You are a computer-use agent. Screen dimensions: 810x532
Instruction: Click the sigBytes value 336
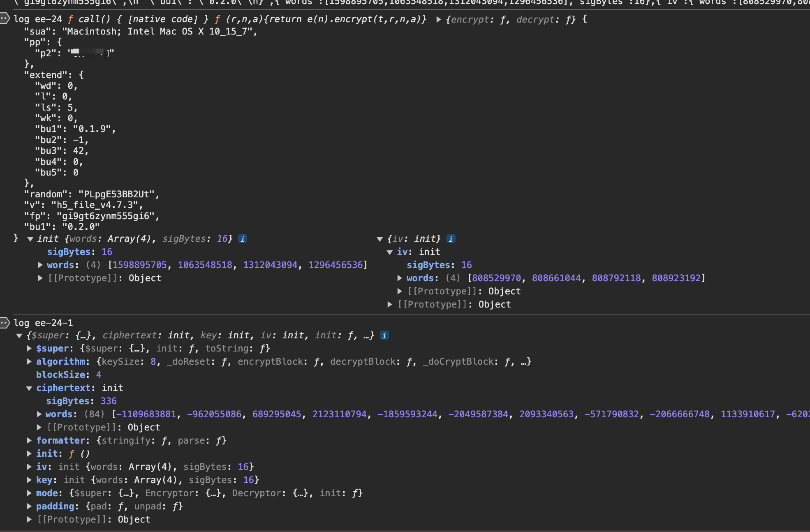pyautogui.click(x=109, y=401)
